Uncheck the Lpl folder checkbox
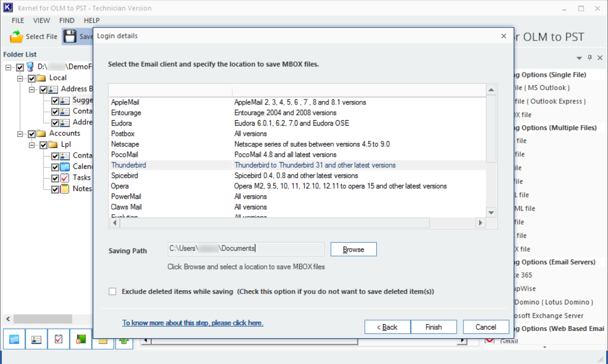 (43, 145)
